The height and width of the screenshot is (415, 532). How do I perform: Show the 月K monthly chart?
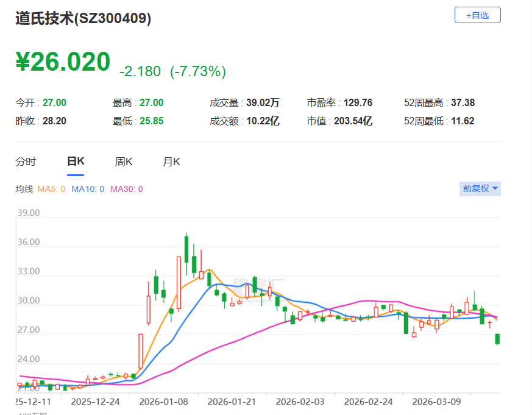(171, 161)
